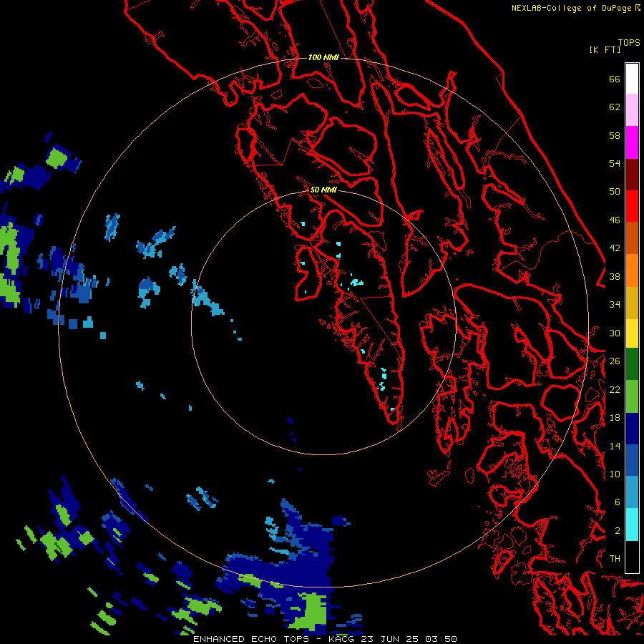Click the bright orange legend swatch
644x644 pixels.
coord(632,270)
